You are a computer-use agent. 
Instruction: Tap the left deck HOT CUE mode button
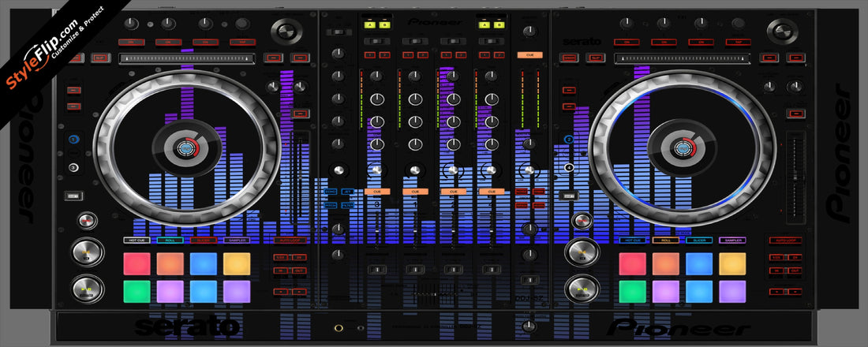[x=137, y=241]
